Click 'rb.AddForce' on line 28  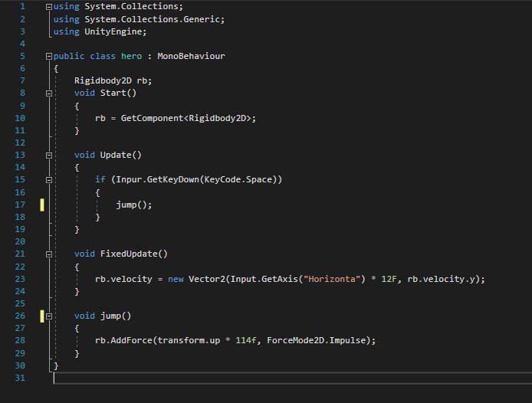123,340
